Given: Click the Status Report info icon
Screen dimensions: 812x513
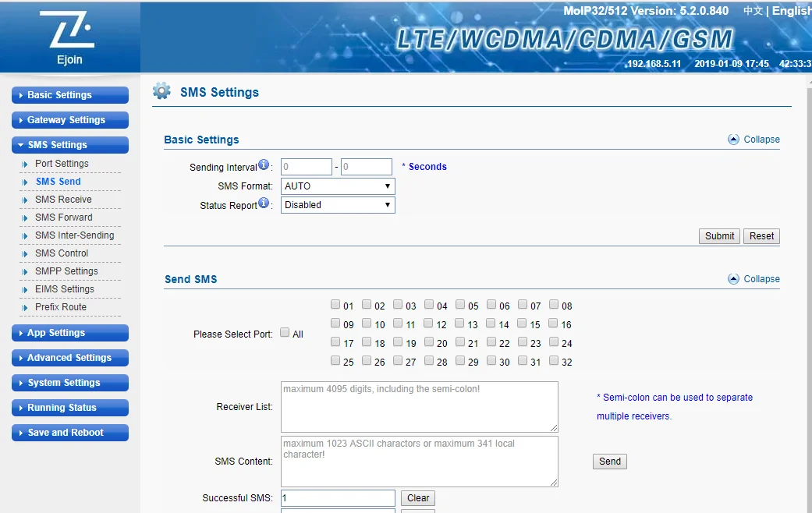Looking at the screenshot, I should point(264,203).
